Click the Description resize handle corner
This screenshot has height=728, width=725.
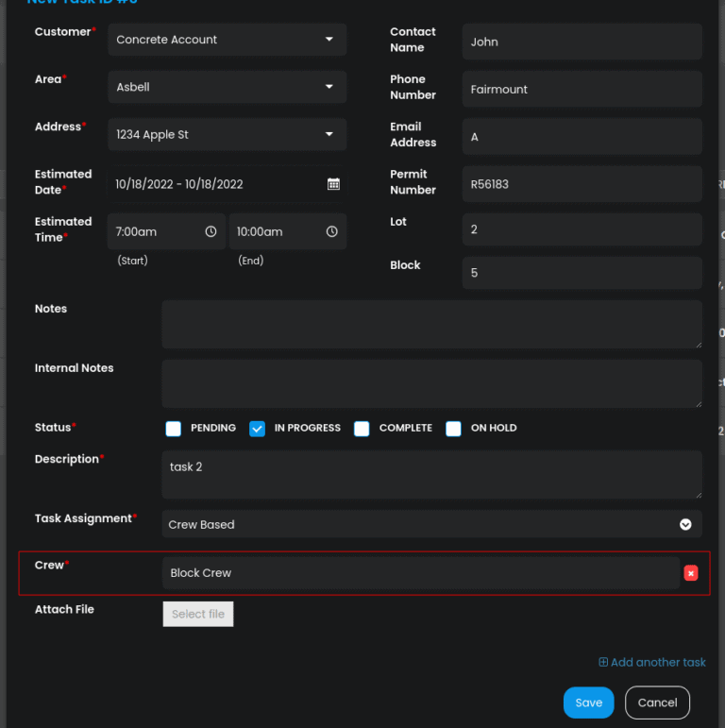699,495
